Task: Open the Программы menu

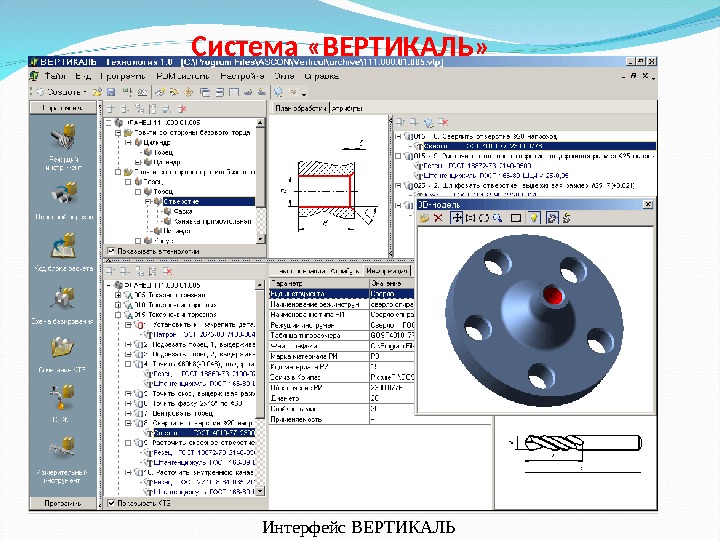Action: point(123,76)
